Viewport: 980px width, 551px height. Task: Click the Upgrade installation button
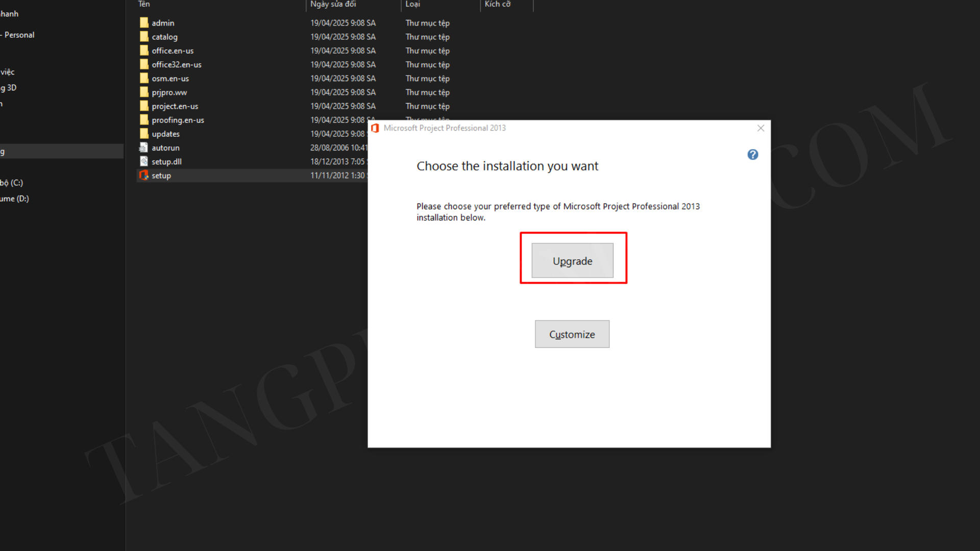pos(572,261)
